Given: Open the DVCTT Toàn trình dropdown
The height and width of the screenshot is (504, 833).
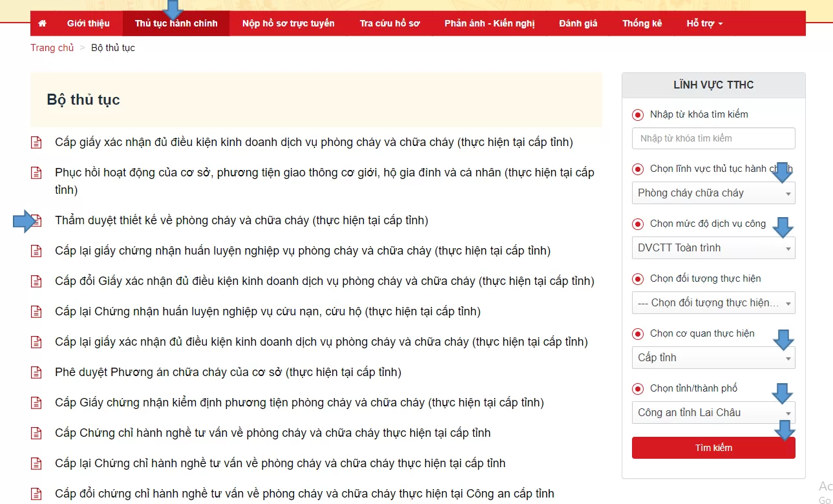Looking at the screenshot, I should coord(713,247).
